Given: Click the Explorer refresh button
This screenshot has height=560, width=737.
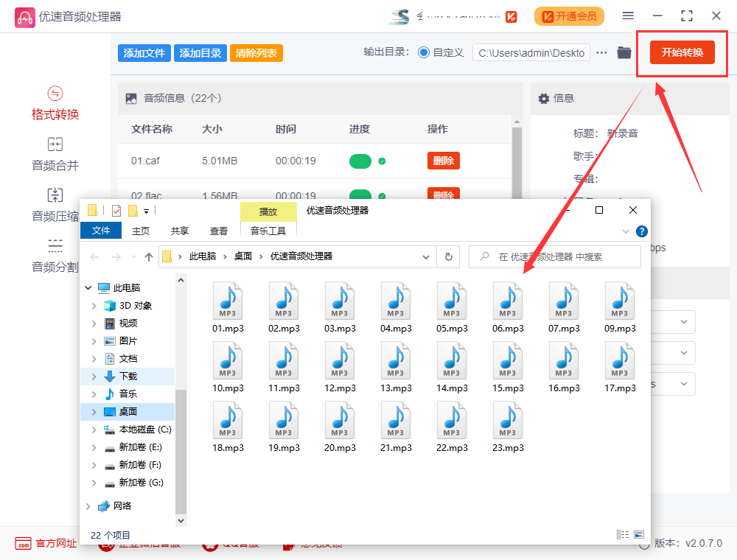Looking at the screenshot, I should click(449, 257).
